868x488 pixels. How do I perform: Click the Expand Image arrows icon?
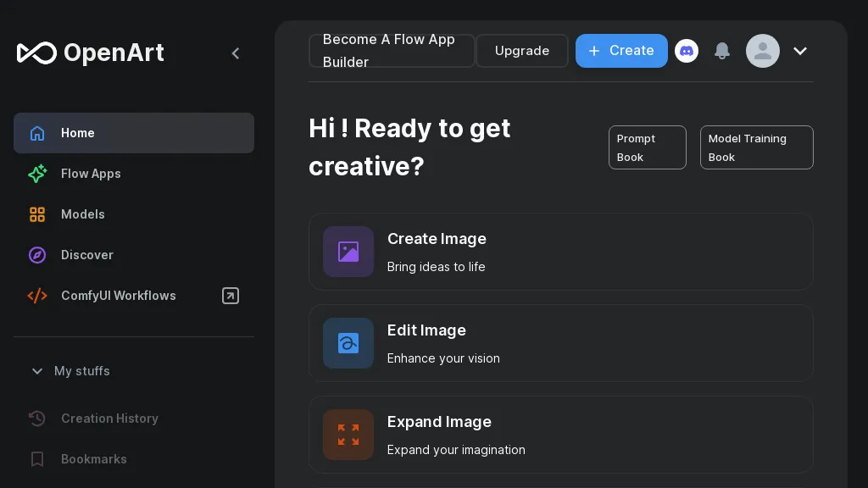(x=348, y=435)
